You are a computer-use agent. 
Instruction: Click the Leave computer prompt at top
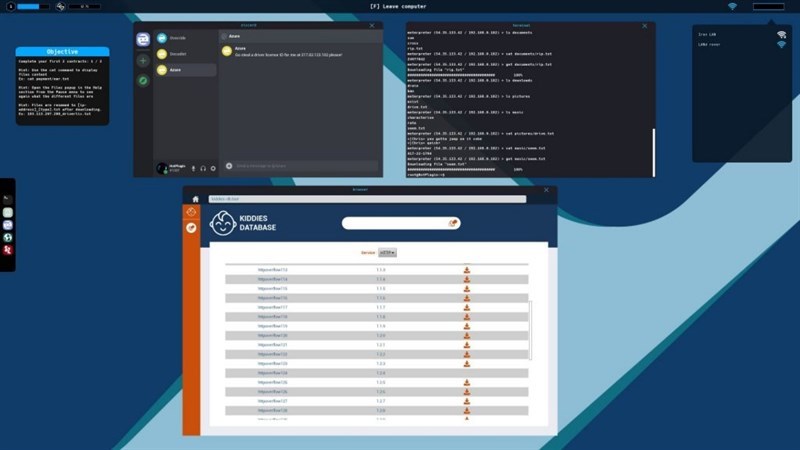tap(398, 7)
